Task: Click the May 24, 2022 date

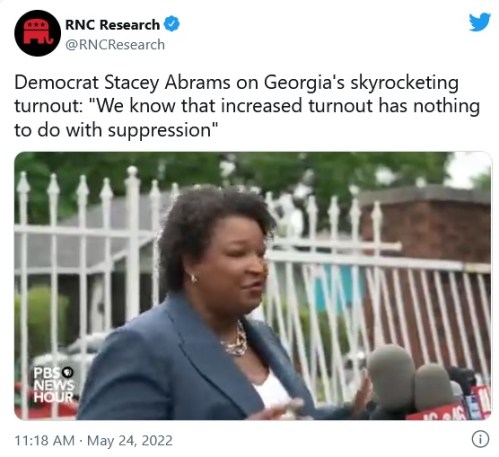Action: pos(130,440)
